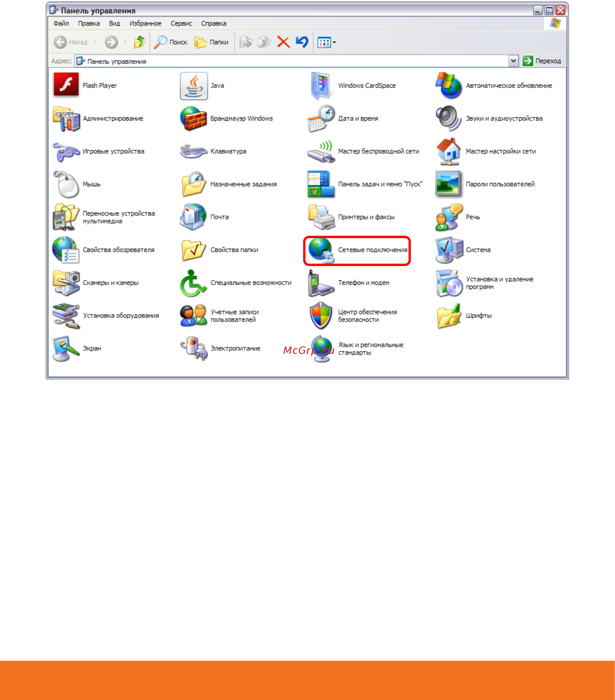Open the Язык и региональные стандарты icon
Viewport: 615px width, 700px height.
321,349
